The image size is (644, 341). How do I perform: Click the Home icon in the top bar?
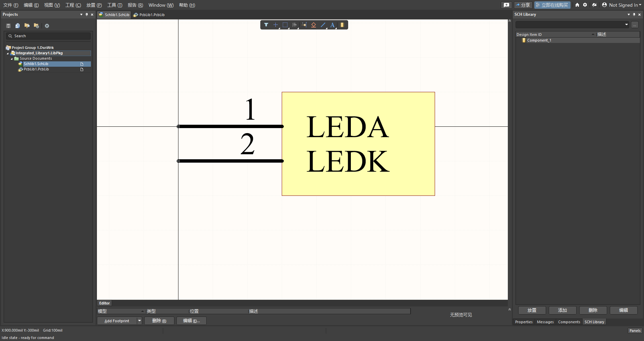click(577, 5)
